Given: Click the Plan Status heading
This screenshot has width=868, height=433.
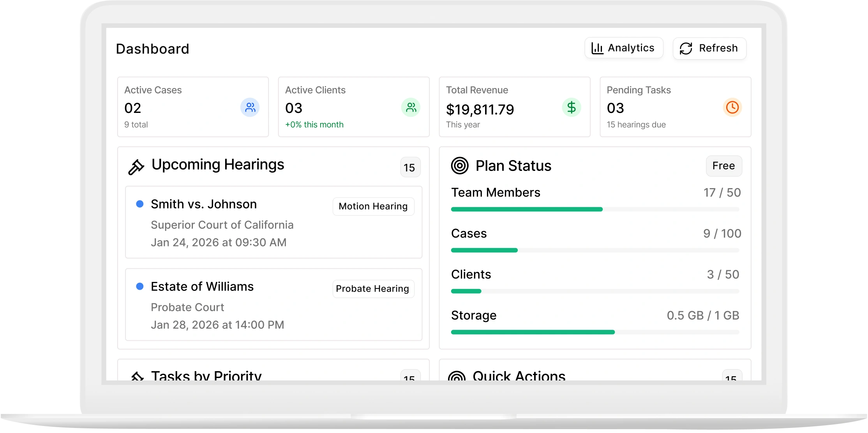Looking at the screenshot, I should (x=513, y=166).
